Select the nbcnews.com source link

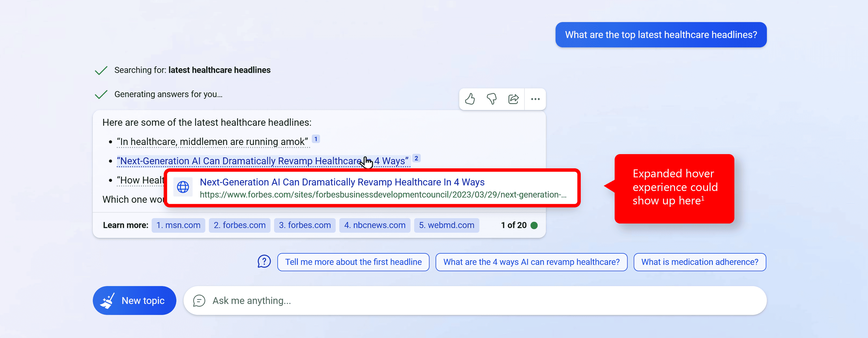[374, 225]
